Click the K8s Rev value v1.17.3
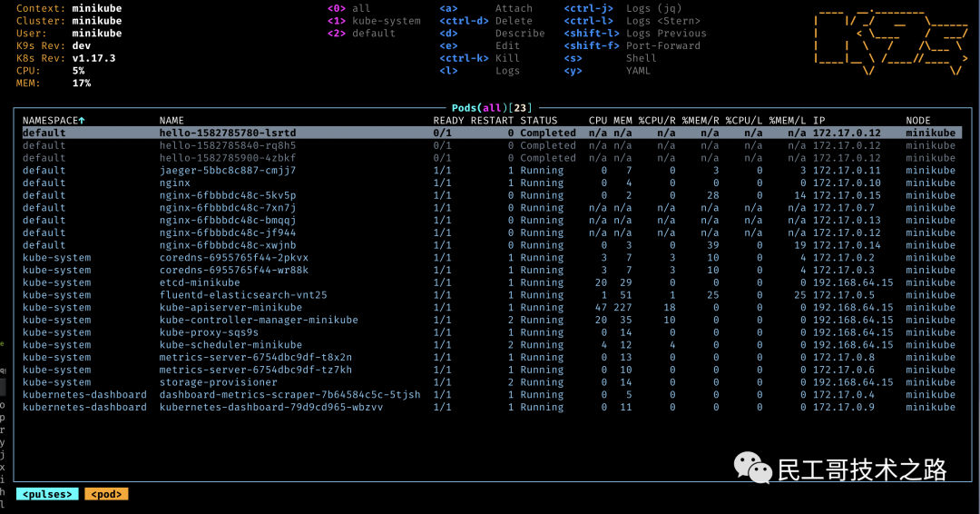Screen dimensions: 980x514 [93, 58]
